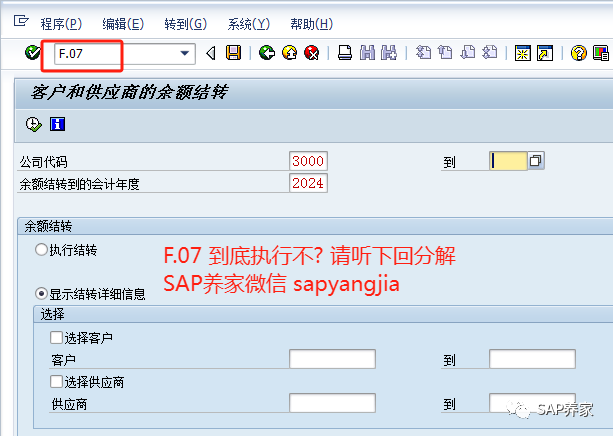Click the Find binoculars icon
The width and height of the screenshot is (613, 436).
(x=367, y=53)
